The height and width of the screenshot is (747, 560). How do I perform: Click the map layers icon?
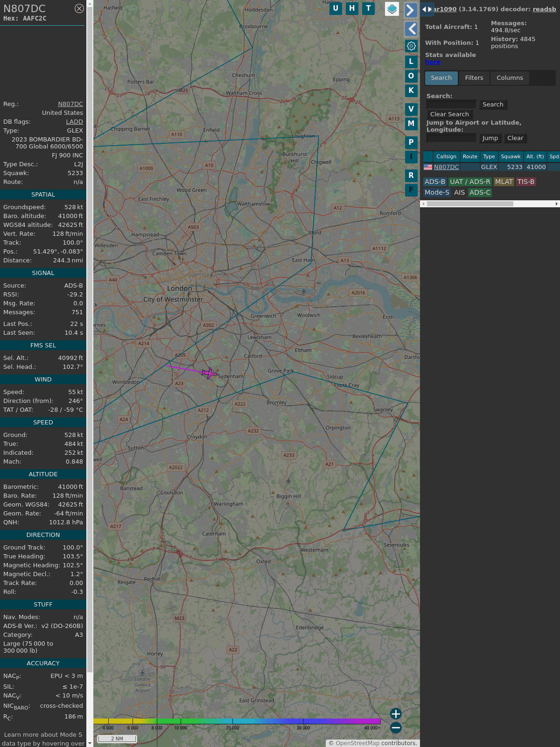pos(392,8)
